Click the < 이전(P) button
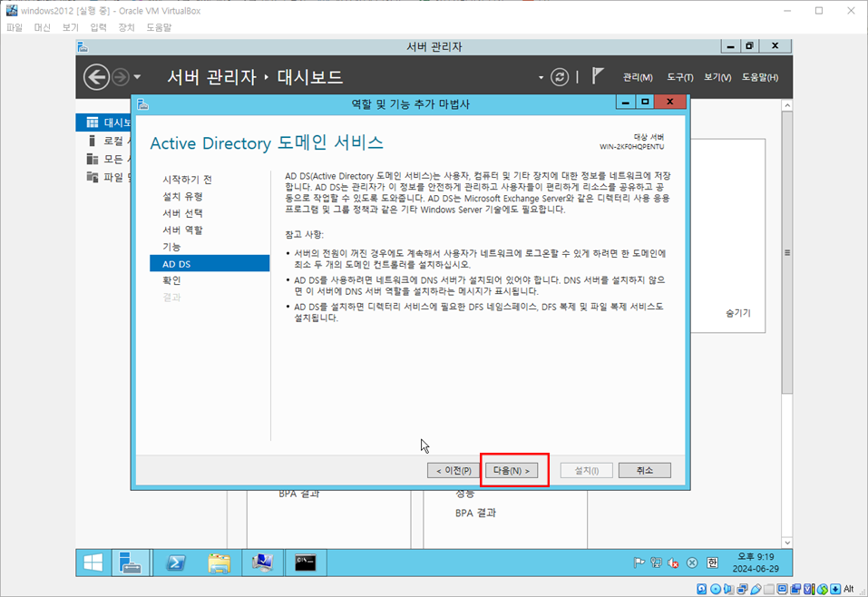The width and height of the screenshot is (868, 597). coord(454,470)
